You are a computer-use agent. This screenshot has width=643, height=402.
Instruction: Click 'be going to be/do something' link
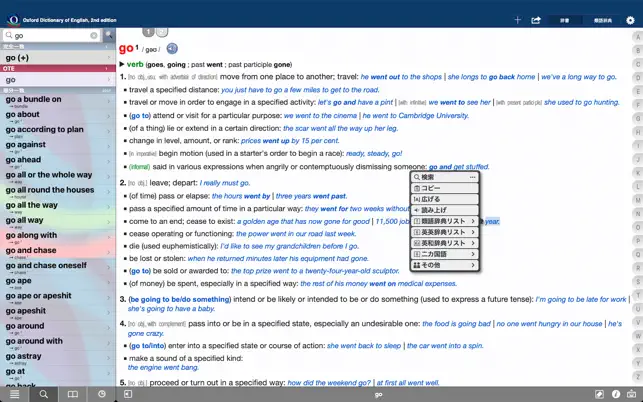pos(180,299)
